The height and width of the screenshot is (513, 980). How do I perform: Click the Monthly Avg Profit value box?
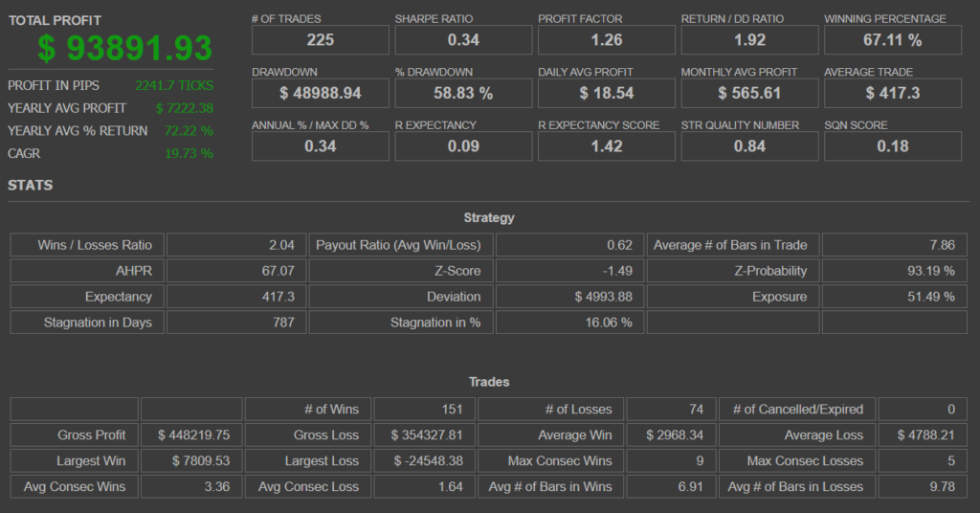pos(749,93)
